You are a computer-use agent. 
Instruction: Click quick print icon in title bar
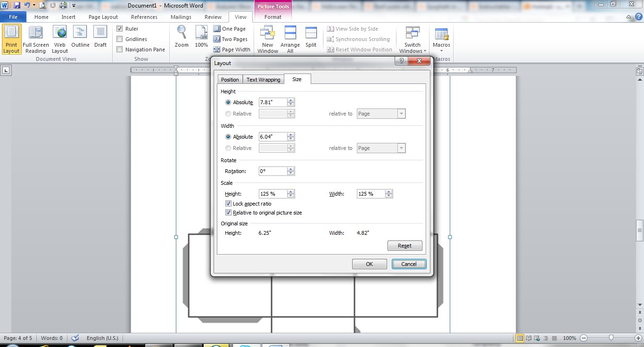click(63, 5)
